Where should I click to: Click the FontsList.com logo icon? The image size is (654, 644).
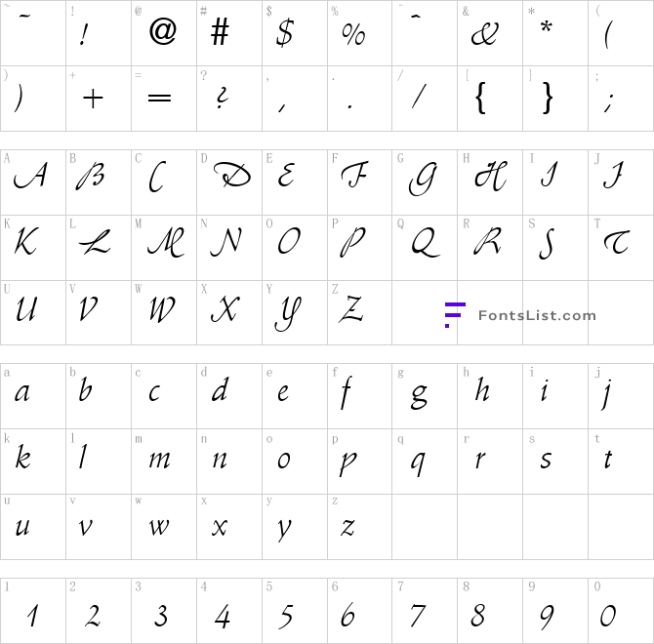pyautogui.click(x=455, y=315)
